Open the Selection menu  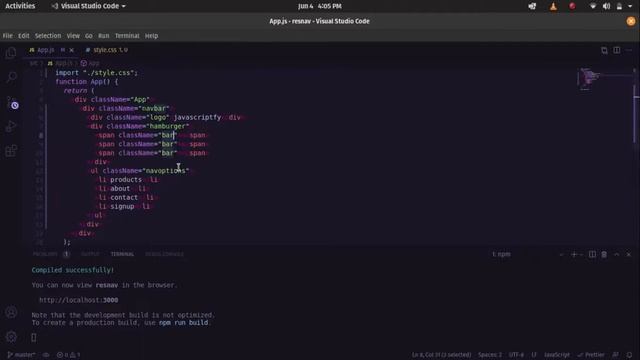point(48,36)
